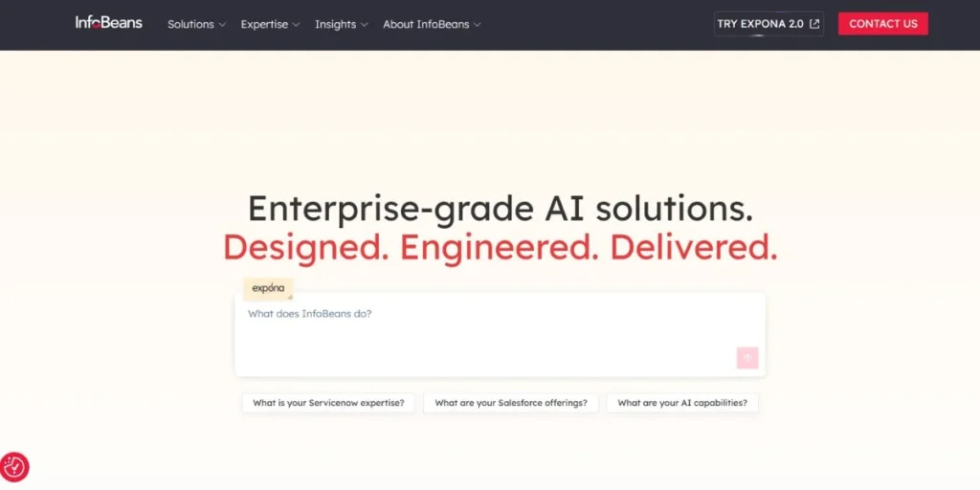Select the Expertise menu label
The image size is (980, 490).
pos(264,24)
